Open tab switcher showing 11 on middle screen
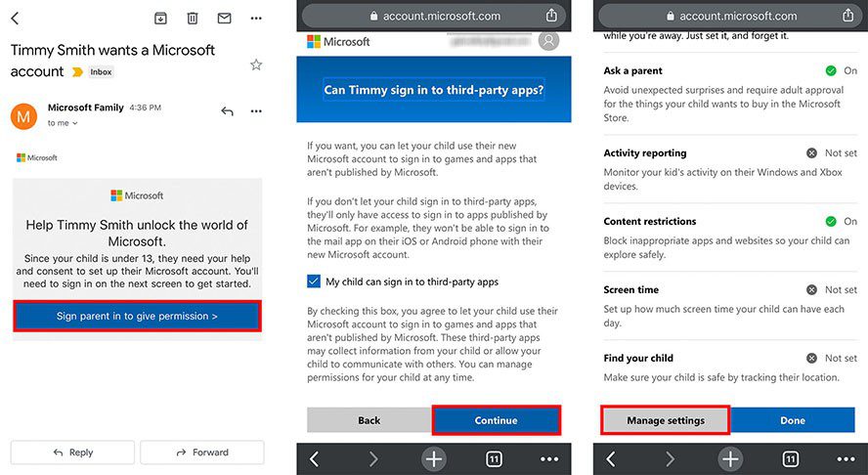The height and width of the screenshot is (475, 868). [x=494, y=459]
